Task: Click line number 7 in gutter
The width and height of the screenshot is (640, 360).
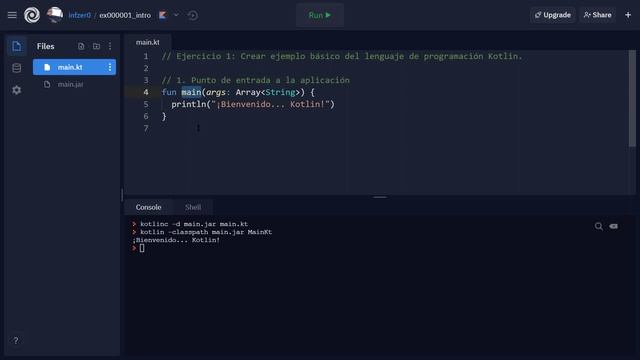Action: [146, 128]
